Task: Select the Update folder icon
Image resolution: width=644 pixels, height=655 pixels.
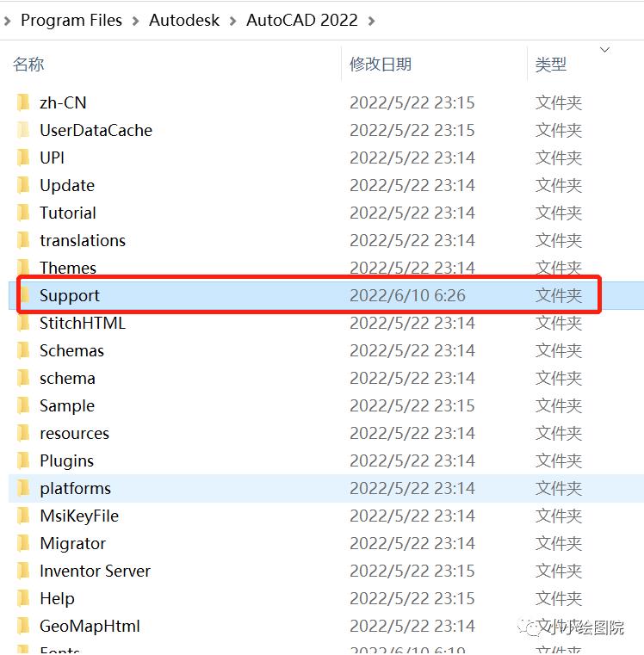Action: pos(23,185)
